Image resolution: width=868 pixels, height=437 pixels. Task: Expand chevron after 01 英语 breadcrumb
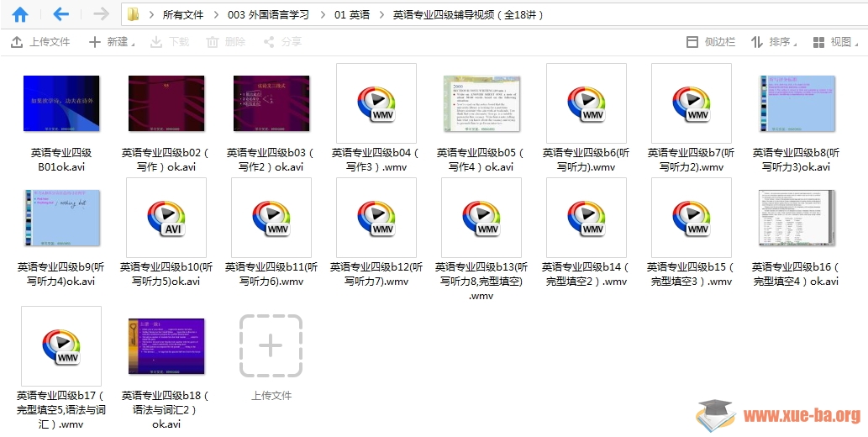pos(382,15)
